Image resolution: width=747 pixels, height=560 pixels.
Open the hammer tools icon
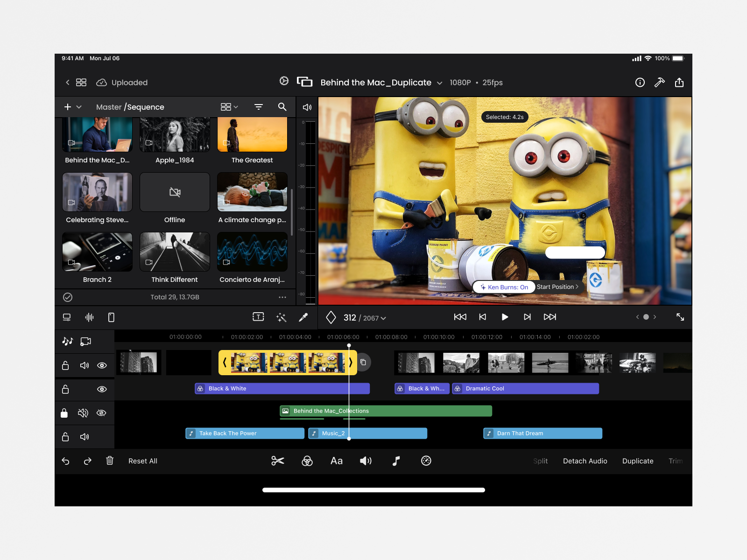coord(659,83)
